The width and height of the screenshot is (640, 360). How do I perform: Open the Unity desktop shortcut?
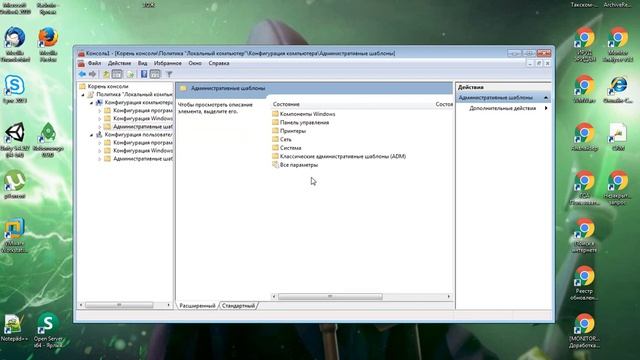[x=15, y=140]
